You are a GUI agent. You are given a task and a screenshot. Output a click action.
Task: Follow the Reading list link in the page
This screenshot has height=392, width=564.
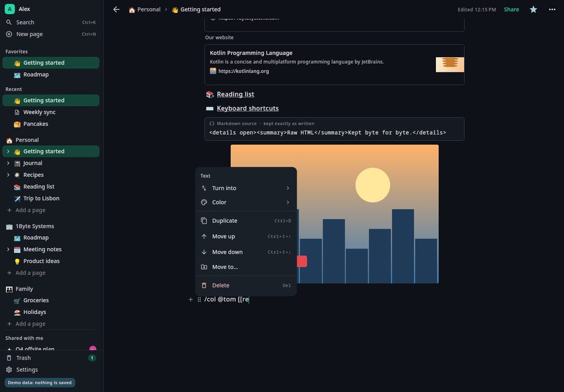click(x=235, y=94)
